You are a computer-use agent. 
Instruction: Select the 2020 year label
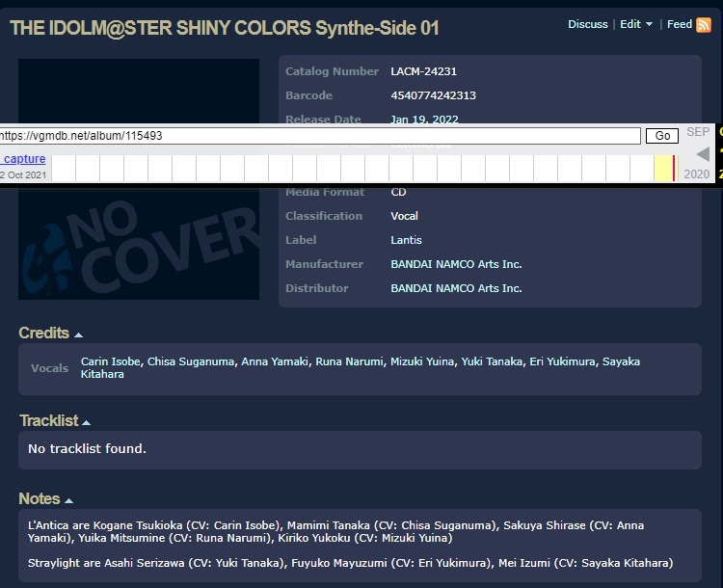tap(696, 174)
